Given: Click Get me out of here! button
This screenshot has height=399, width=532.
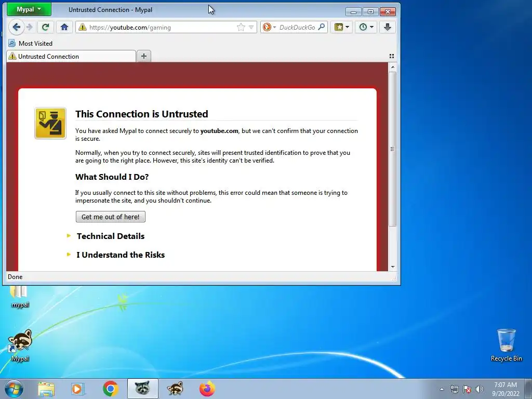Looking at the screenshot, I should 111,217.
